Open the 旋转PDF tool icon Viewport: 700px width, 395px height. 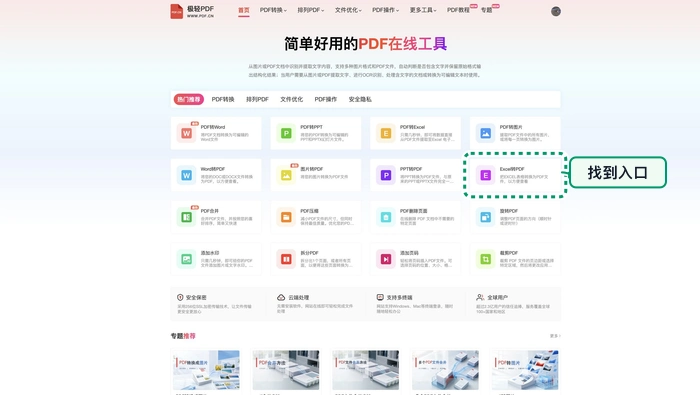(485, 217)
